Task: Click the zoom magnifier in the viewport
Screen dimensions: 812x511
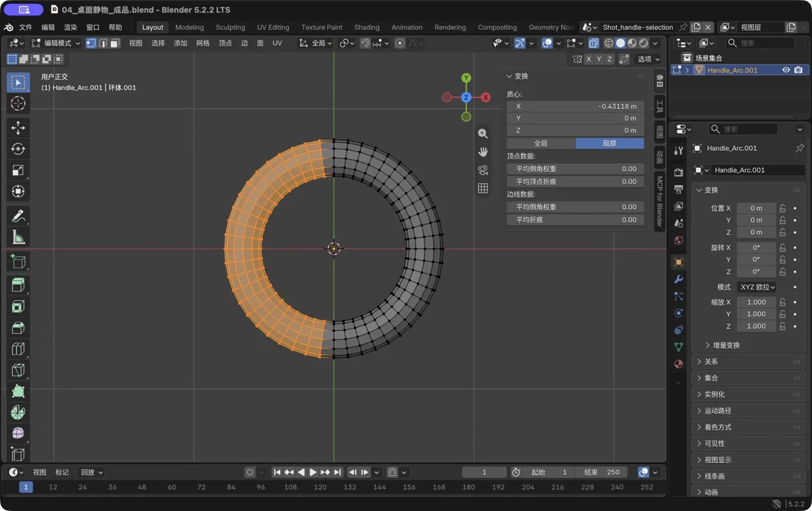Action: [x=482, y=134]
